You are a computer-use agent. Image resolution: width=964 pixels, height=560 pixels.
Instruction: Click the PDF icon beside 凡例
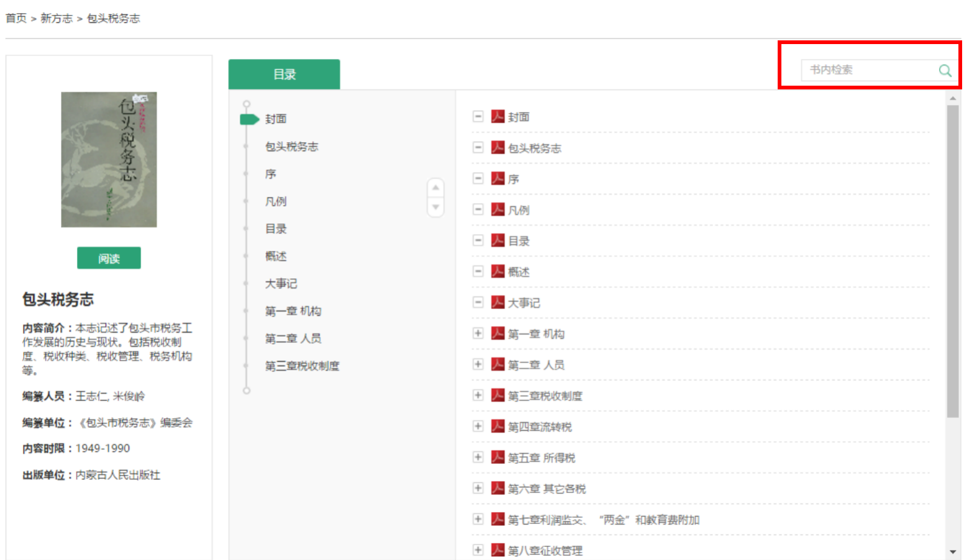coord(498,209)
